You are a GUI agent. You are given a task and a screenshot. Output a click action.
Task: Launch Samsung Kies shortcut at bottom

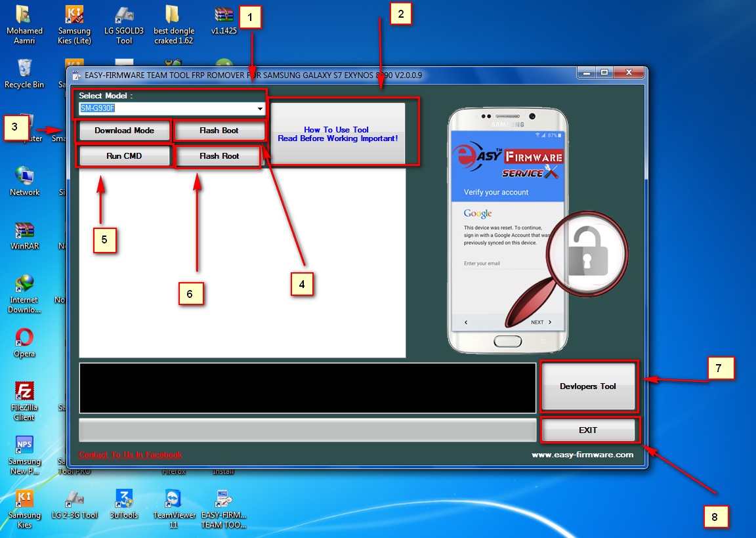click(24, 509)
